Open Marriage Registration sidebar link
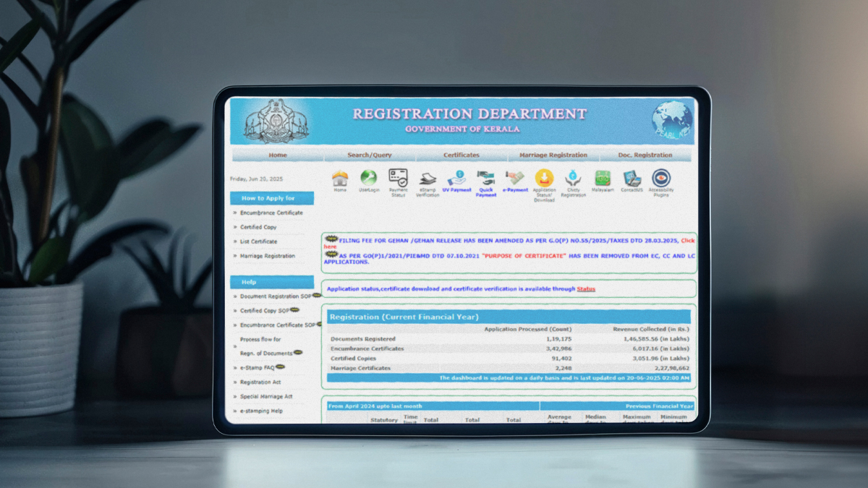The width and height of the screenshot is (868, 488). point(268,257)
